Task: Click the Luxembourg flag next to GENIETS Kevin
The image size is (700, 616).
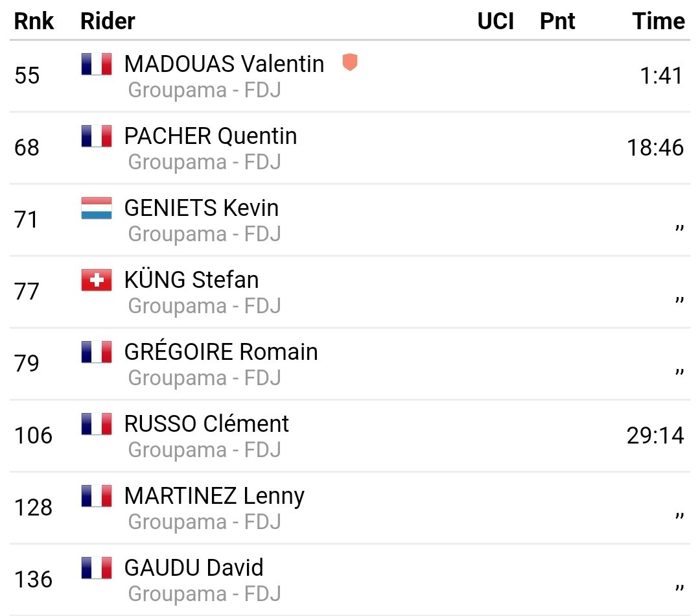Action: 97,207
